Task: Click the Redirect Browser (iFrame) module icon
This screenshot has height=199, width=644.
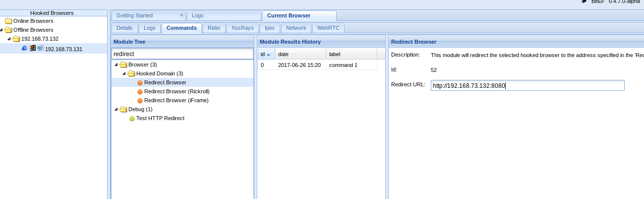Action: tap(140, 101)
